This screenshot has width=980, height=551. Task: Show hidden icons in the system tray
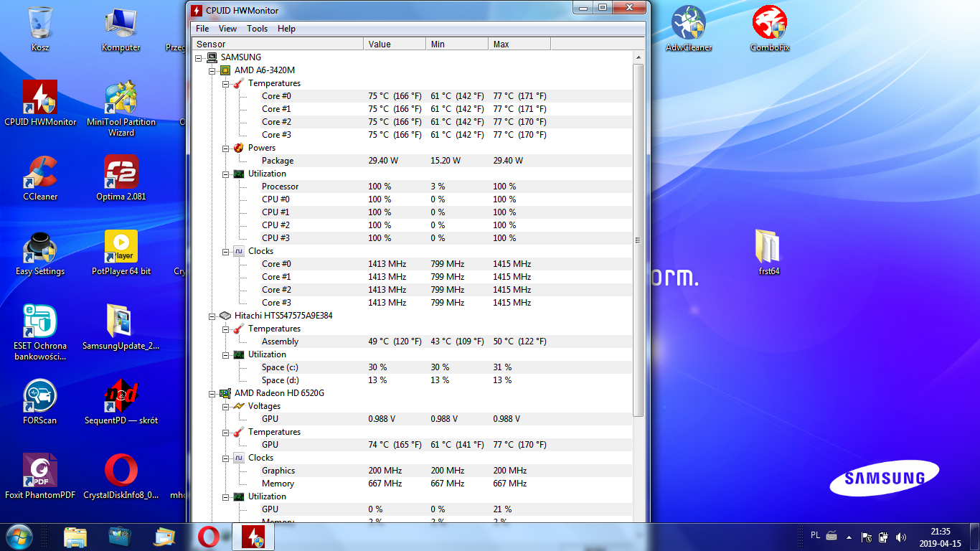[849, 537]
